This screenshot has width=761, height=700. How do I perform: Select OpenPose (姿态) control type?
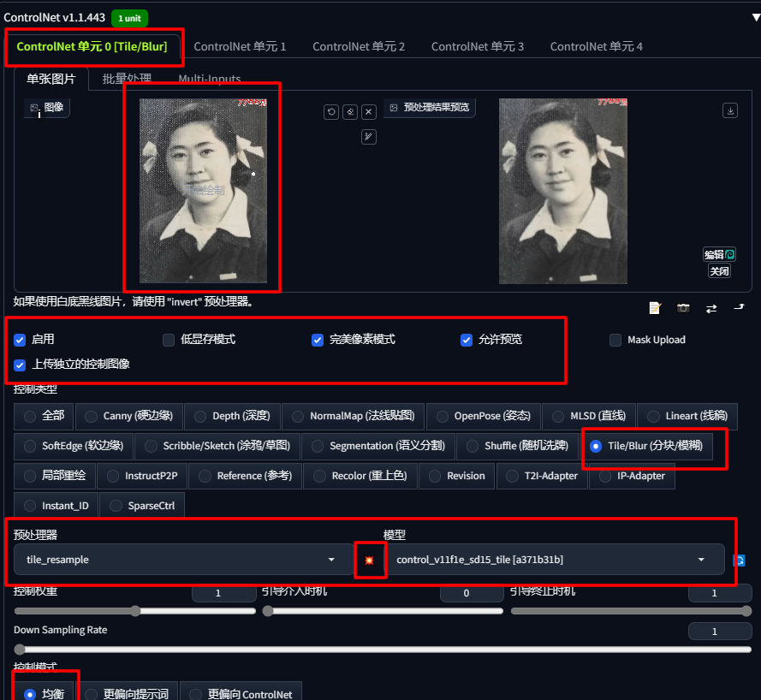(x=484, y=416)
